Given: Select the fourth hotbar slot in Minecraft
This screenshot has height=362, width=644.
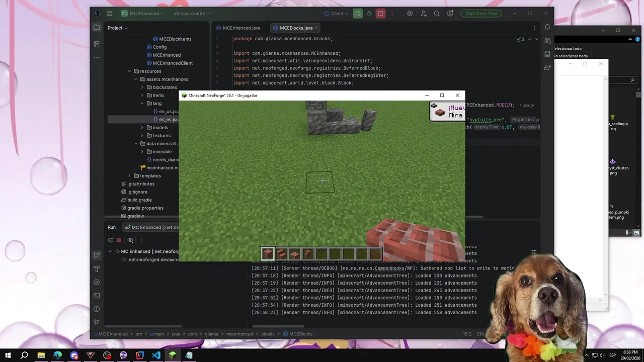Looking at the screenshot, I should (x=308, y=253).
